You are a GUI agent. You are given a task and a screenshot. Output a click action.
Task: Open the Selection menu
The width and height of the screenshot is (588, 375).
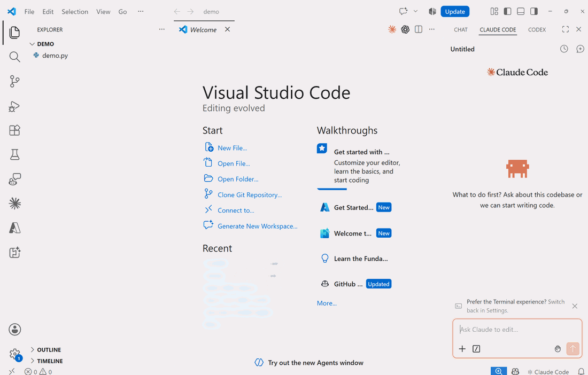75,12
